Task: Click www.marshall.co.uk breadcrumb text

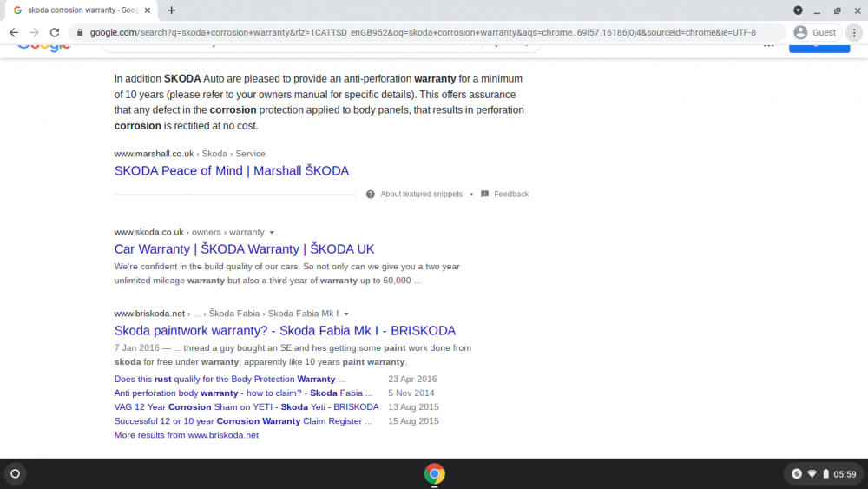Action: point(154,154)
